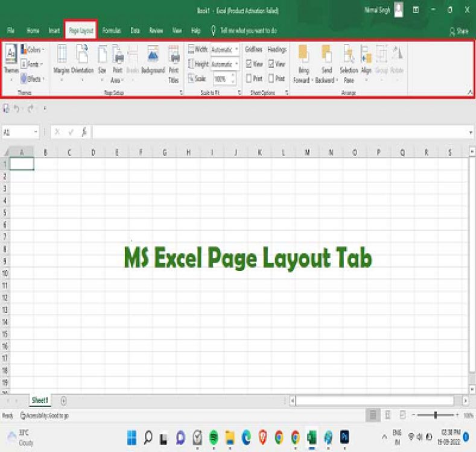Select column D header
This screenshot has height=452, width=476.
coord(93,152)
